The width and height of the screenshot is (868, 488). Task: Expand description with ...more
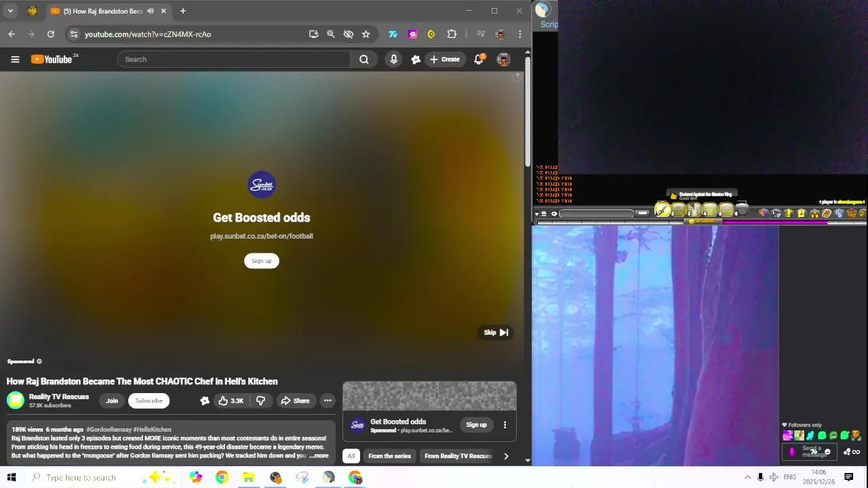(x=319, y=456)
